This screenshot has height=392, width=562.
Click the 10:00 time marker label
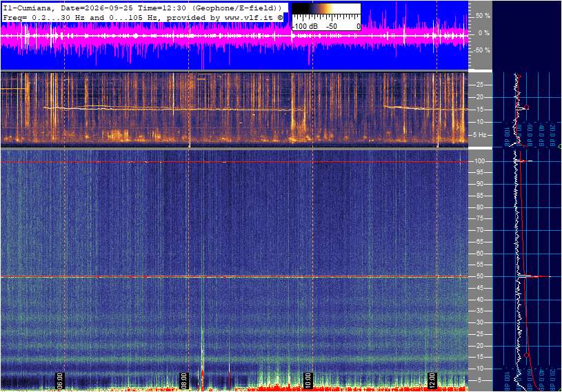pyautogui.click(x=308, y=380)
